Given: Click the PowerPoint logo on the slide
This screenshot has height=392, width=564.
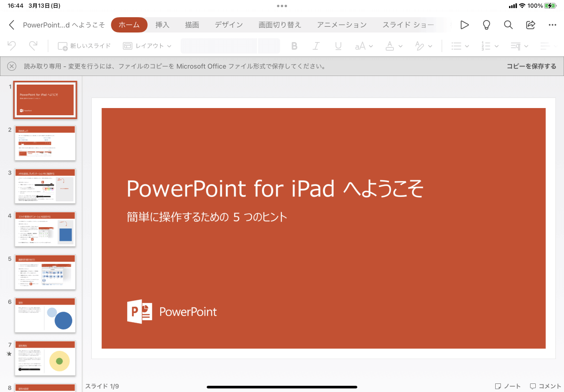Looking at the screenshot, I should 172,311.
